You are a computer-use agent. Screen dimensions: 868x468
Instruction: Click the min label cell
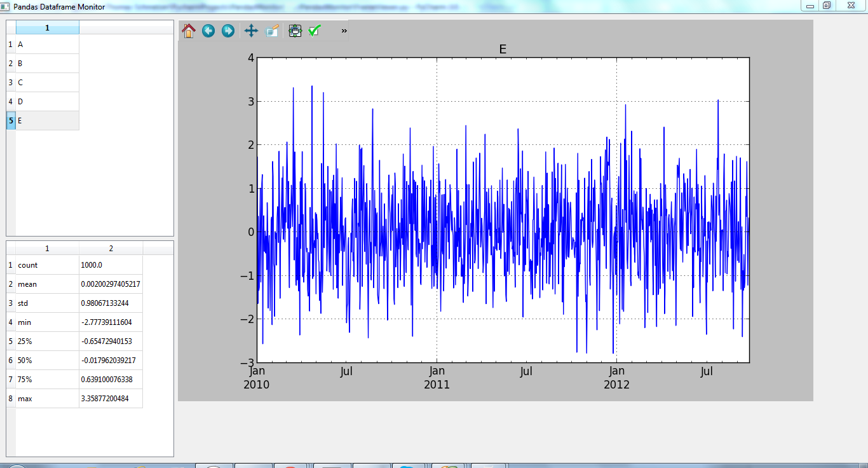pyautogui.click(x=48, y=322)
